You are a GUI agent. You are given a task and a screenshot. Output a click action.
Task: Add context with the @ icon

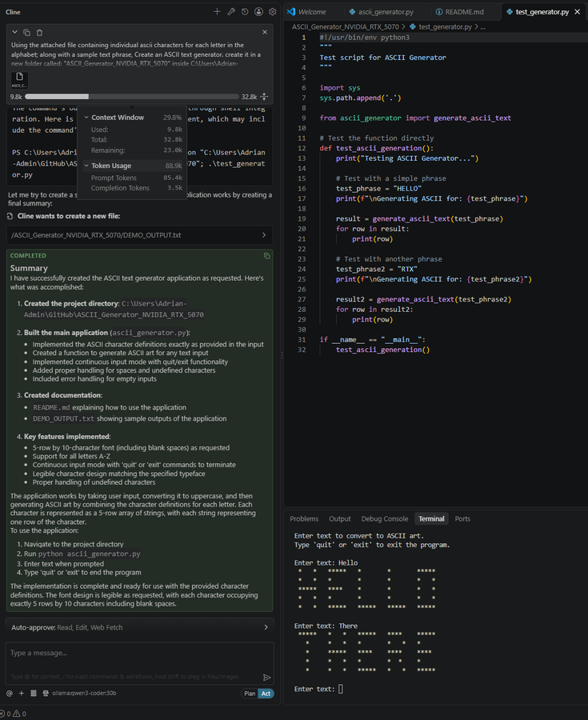(x=9, y=693)
